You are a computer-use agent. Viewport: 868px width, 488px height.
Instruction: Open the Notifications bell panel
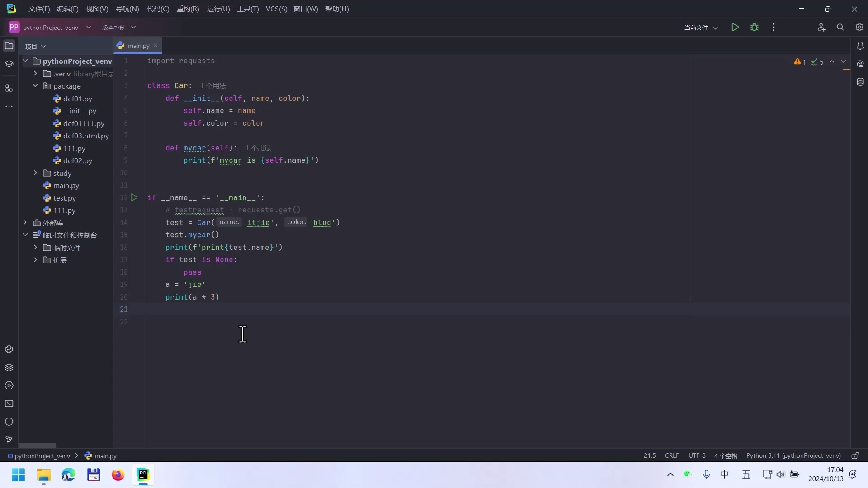pos(860,46)
